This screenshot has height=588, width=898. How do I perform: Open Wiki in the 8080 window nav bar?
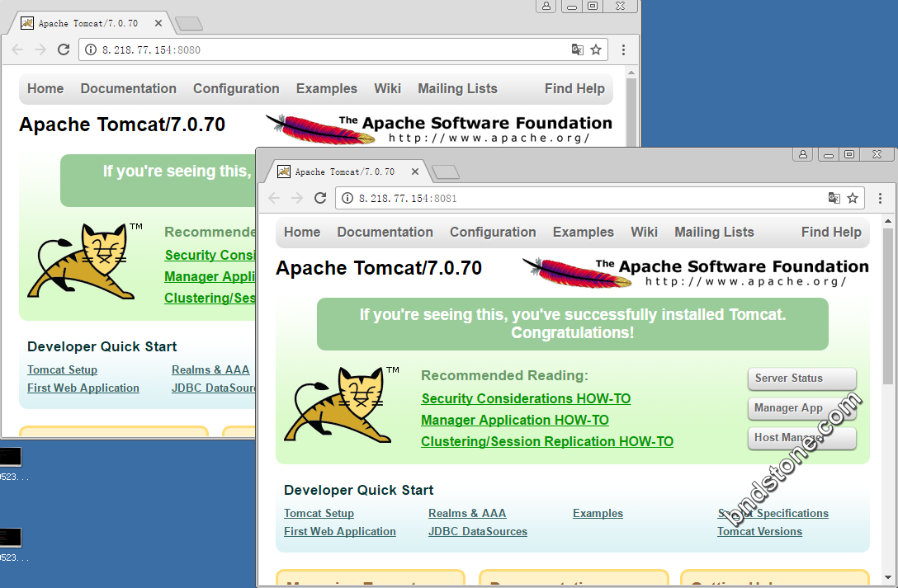[x=387, y=89]
